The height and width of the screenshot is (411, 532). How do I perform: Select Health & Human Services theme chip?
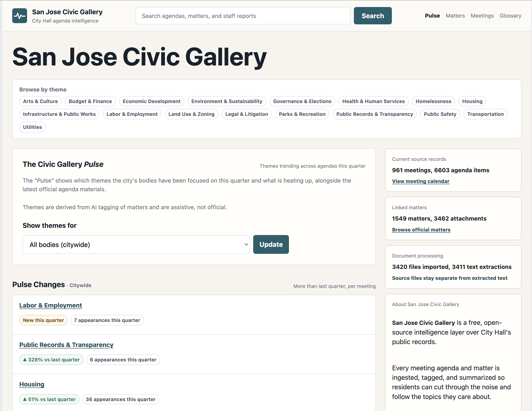coord(373,101)
